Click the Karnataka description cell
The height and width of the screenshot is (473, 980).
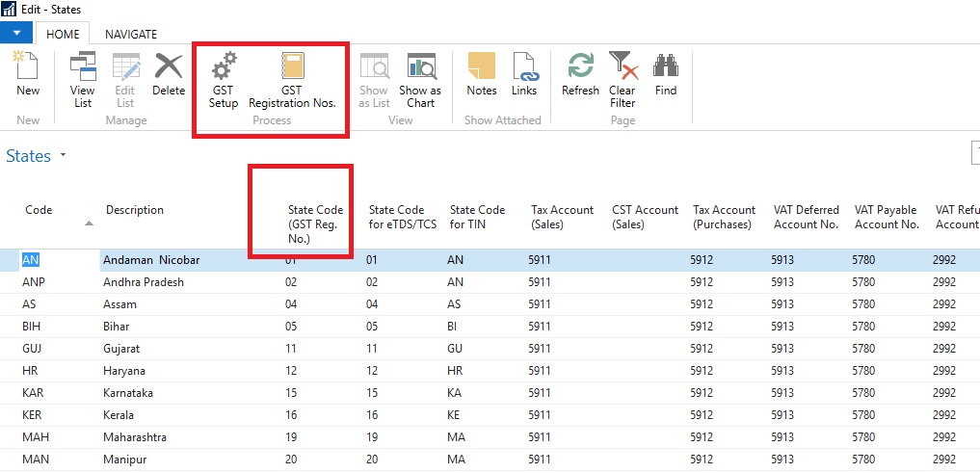click(128, 393)
